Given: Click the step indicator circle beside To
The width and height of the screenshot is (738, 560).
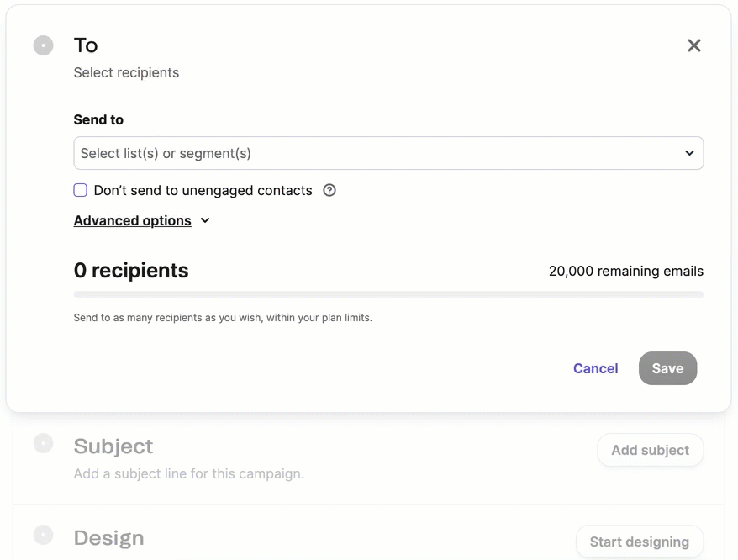Looking at the screenshot, I should coord(43,45).
